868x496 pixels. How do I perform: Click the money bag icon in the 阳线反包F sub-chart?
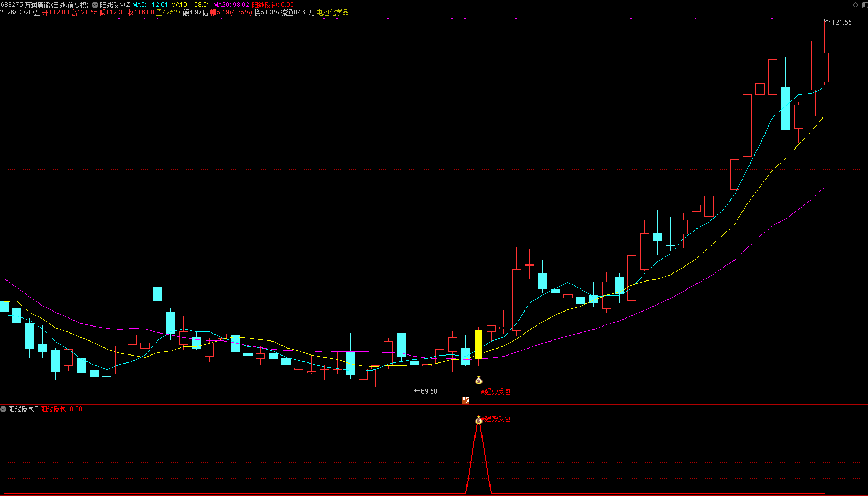click(478, 420)
